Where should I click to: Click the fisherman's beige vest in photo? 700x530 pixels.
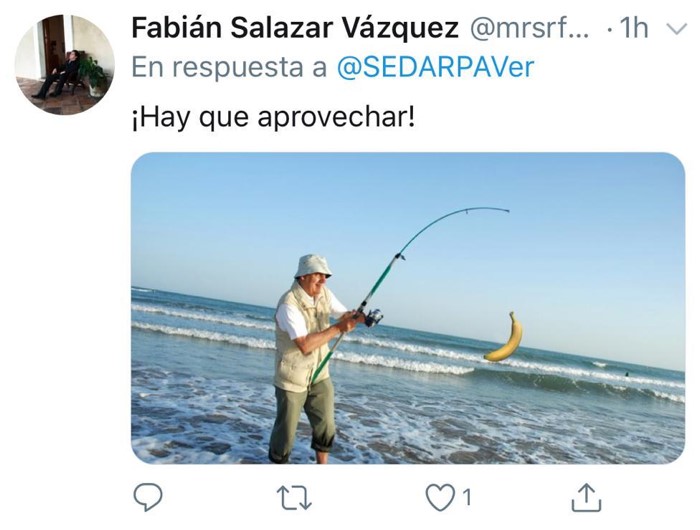[x=300, y=339]
